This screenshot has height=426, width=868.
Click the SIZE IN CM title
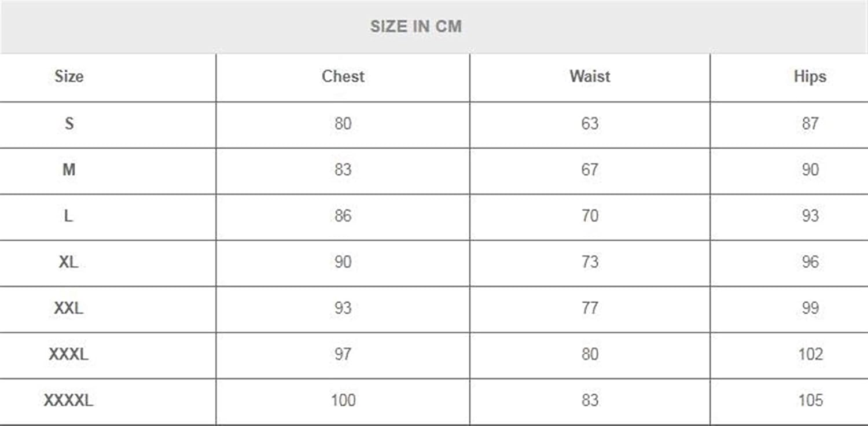(415, 27)
